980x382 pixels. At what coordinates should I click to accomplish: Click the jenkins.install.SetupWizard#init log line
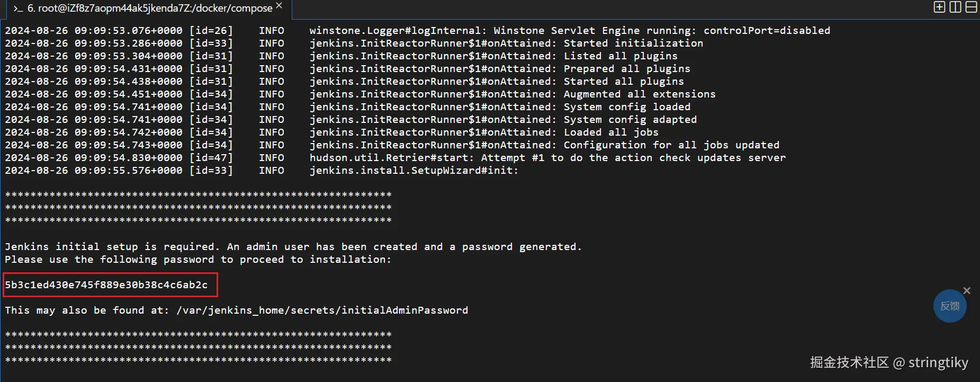[x=413, y=171]
